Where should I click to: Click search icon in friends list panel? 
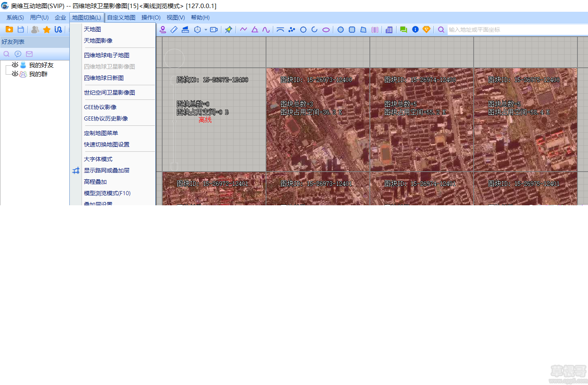[x=6, y=54]
